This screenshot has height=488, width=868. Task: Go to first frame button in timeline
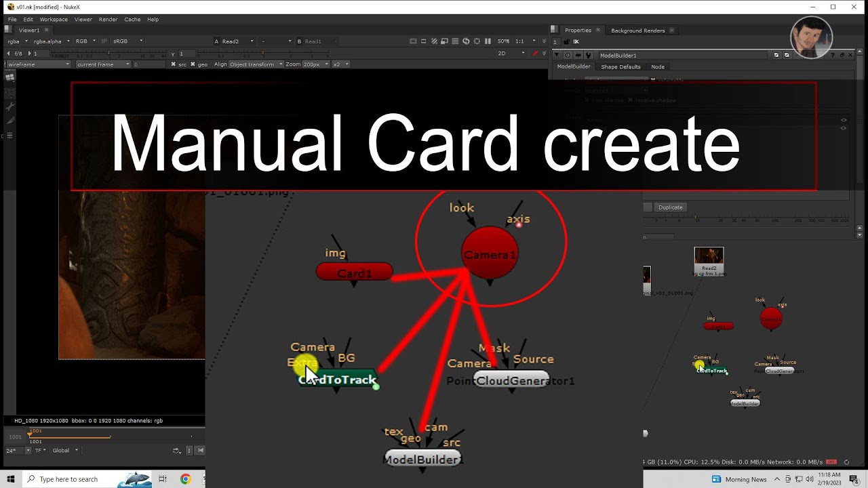coord(200,450)
